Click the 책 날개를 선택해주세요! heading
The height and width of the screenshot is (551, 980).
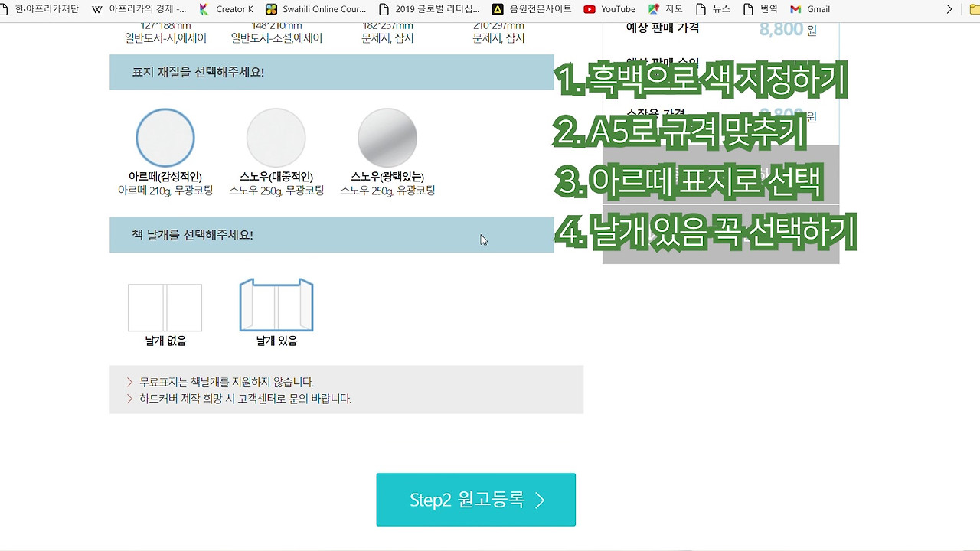click(x=192, y=235)
